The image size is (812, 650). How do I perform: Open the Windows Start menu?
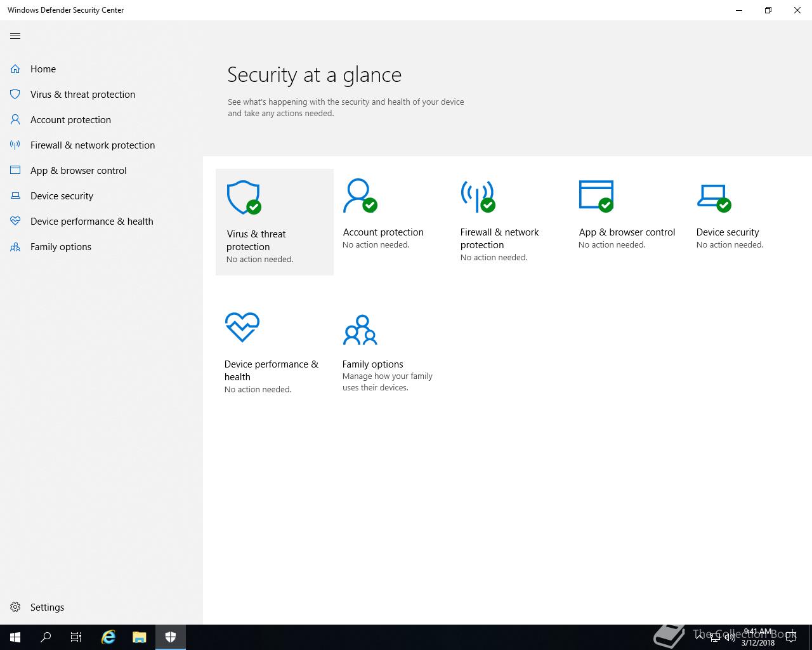coord(15,637)
